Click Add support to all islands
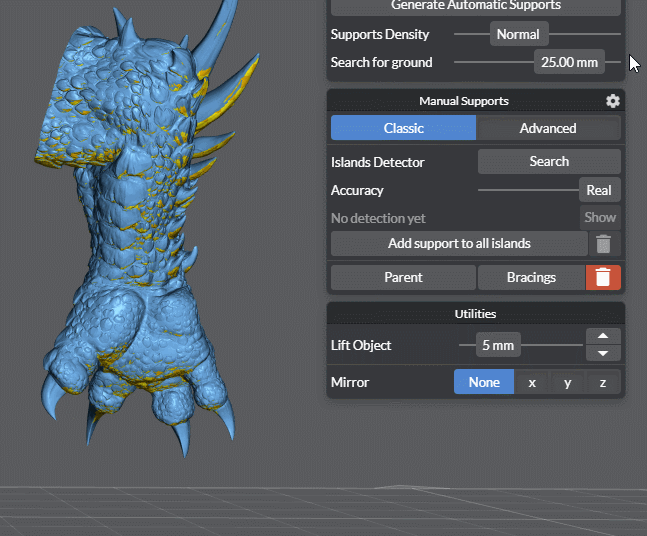 click(x=459, y=243)
